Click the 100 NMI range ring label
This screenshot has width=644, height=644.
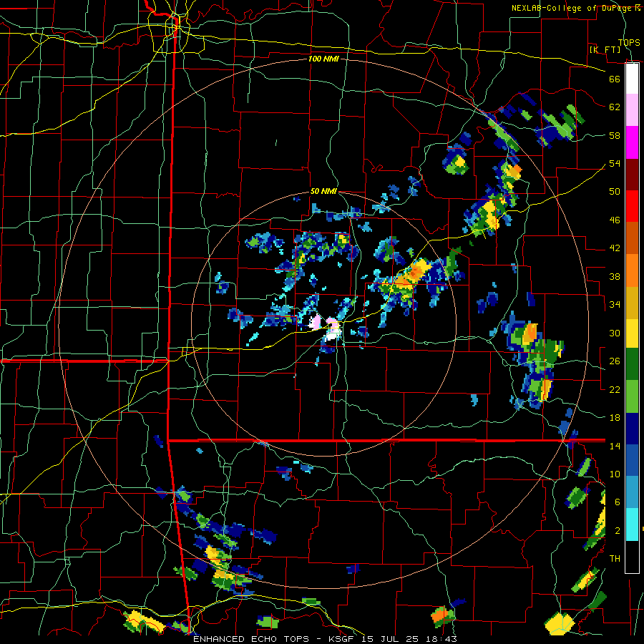[323, 59]
